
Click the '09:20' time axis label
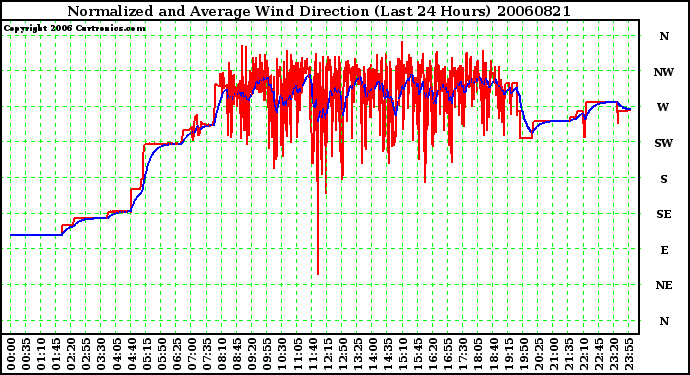tap(252, 354)
